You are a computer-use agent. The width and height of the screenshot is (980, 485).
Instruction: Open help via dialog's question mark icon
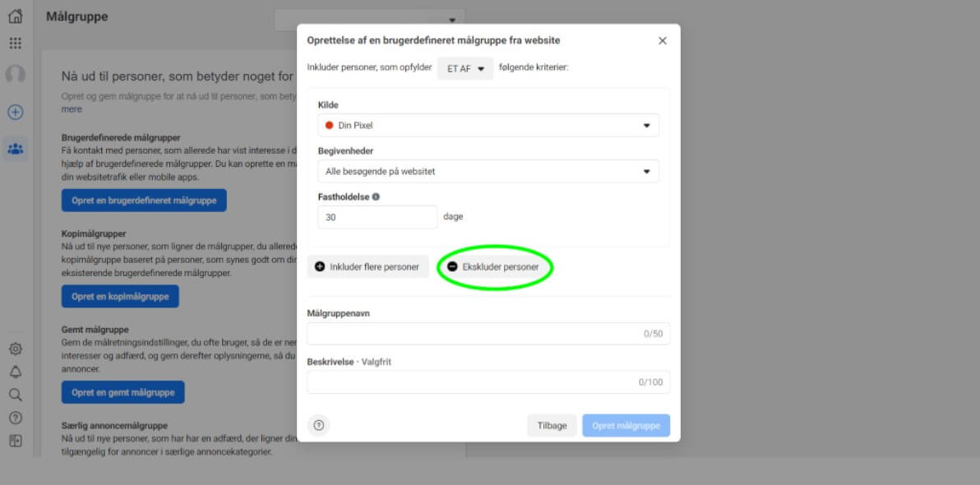[x=318, y=425]
